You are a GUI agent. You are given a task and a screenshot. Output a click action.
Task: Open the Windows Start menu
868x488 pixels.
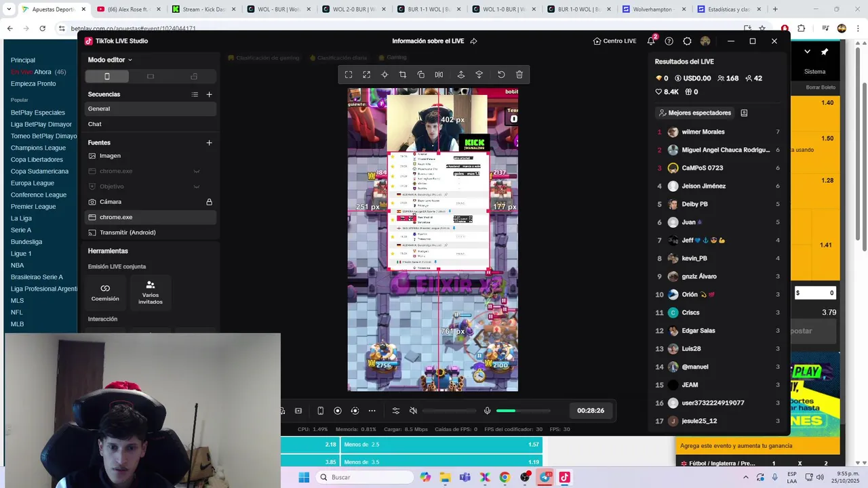(304, 477)
